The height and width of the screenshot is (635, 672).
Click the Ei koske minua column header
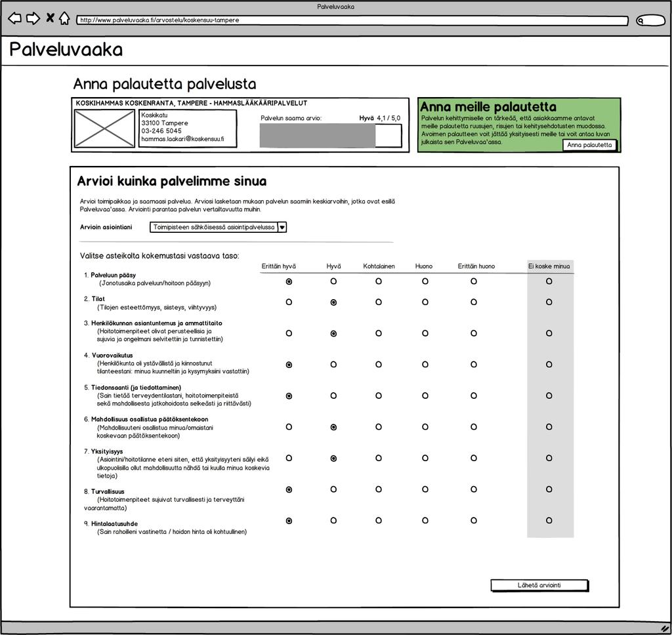(x=549, y=266)
